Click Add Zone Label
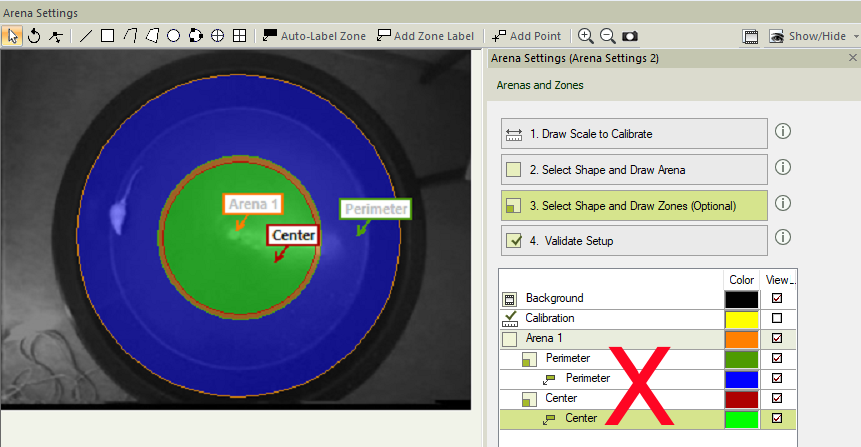The image size is (861, 447). (426, 36)
